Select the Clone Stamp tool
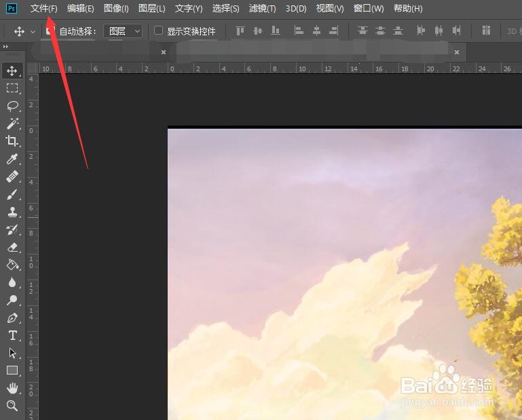This screenshot has width=522, height=420. pyautogui.click(x=12, y=212)
